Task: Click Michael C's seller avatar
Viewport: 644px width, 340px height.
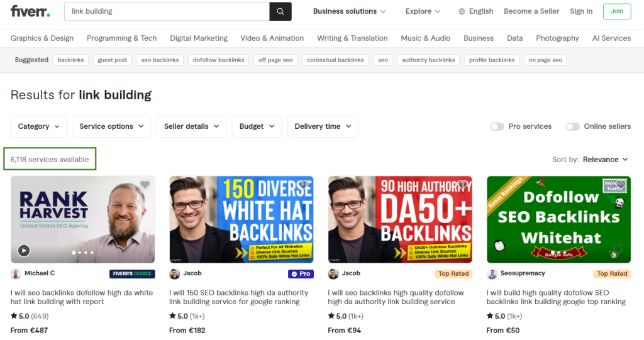Action: pos(16,274)
